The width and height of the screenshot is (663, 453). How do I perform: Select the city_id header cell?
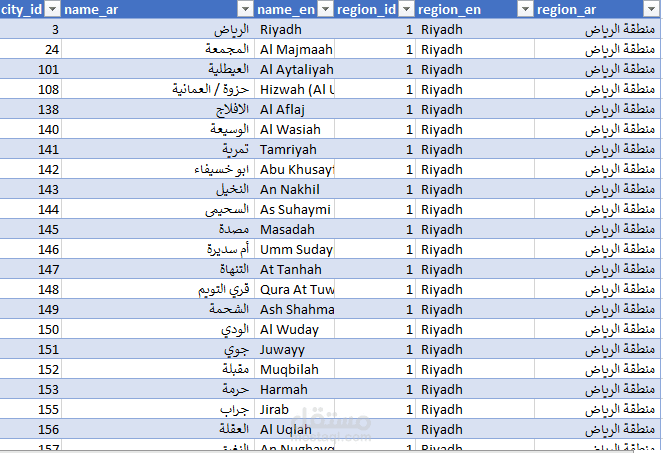click(x=30, y=9)
